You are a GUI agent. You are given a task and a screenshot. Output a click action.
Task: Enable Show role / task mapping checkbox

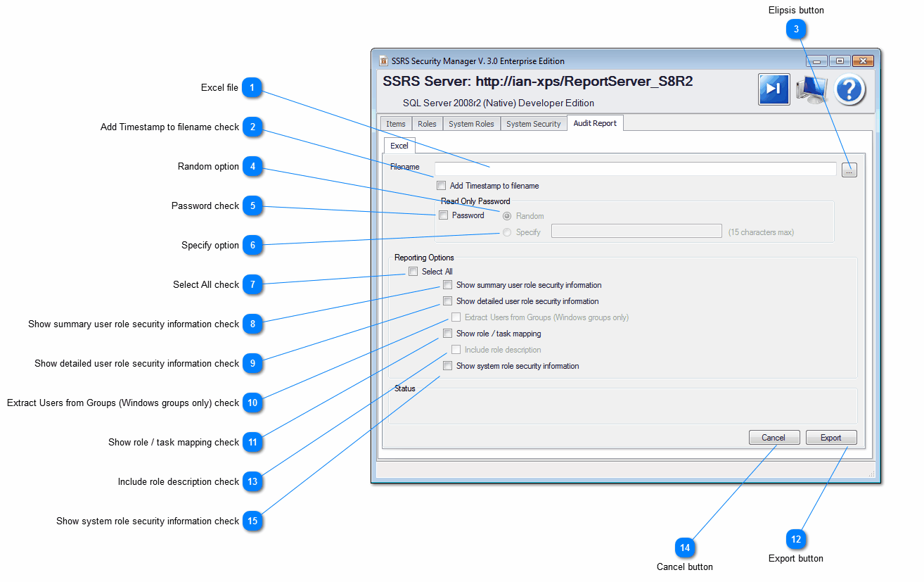point(447,334)
